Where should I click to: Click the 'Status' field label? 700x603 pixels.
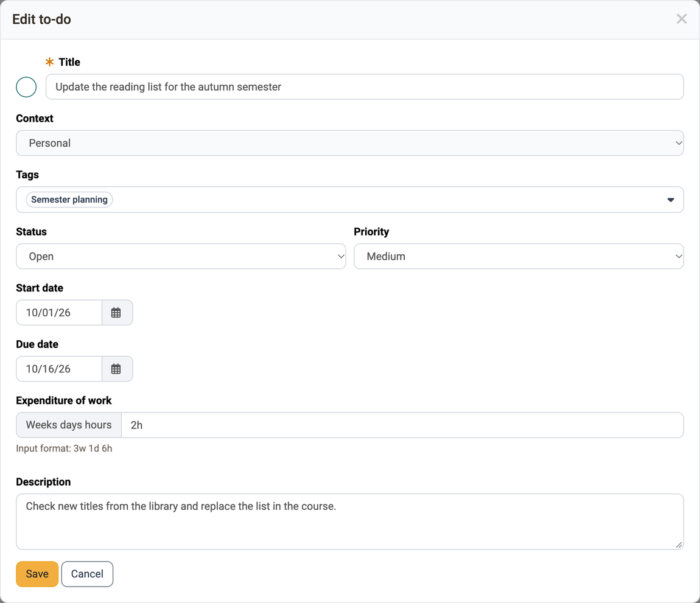[x=31, y=232]
